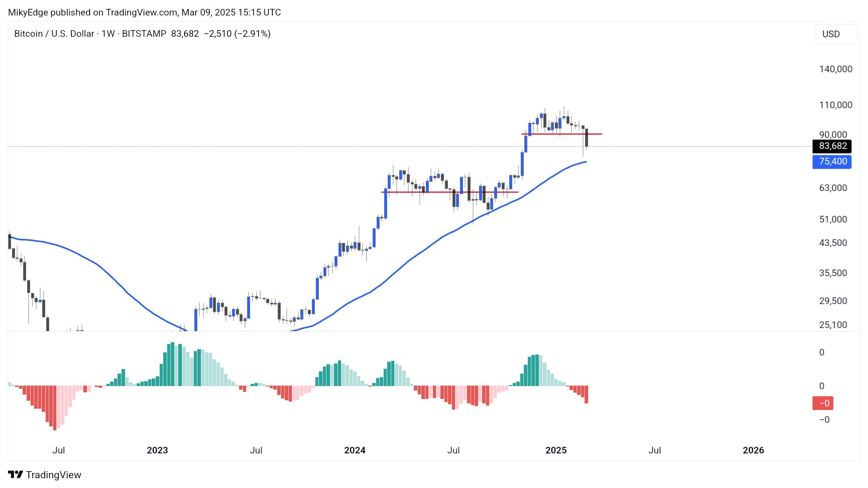Click the upper red horizontal resistance line
The height and width of the screenshot is (488, 868).
tap(562, 134)
